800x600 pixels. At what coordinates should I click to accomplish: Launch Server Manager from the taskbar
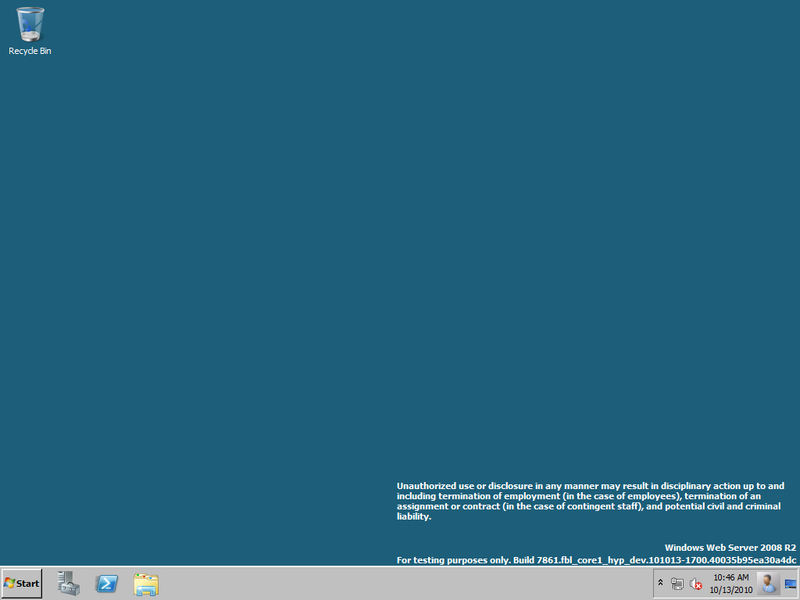coord(68,583)
